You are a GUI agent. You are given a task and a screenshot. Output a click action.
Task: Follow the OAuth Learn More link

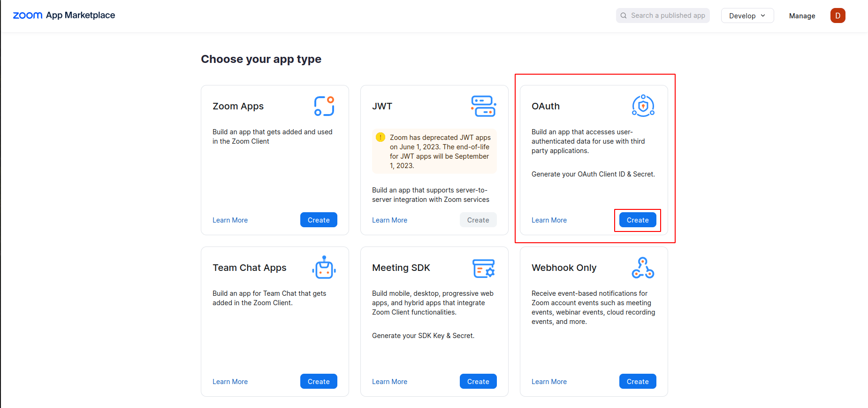549,220
